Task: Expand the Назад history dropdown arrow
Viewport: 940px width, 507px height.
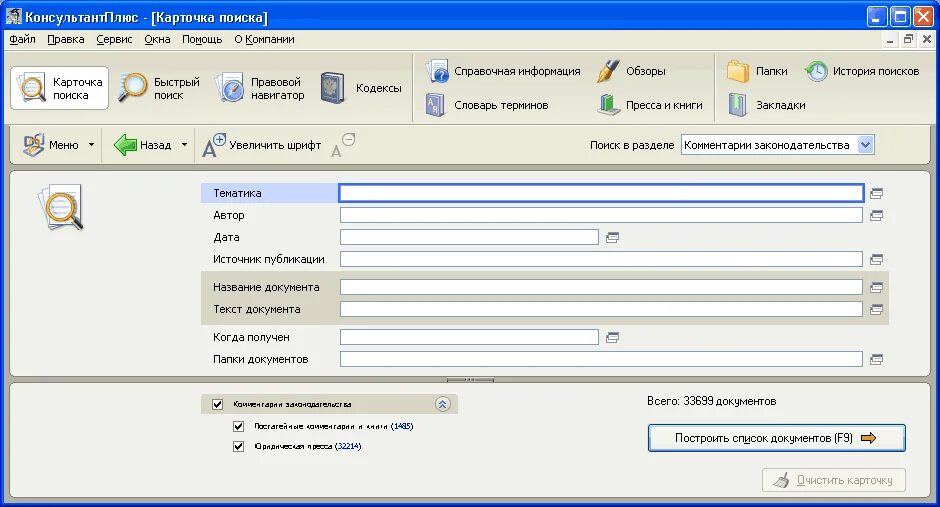Action: (x=184, y=145)
